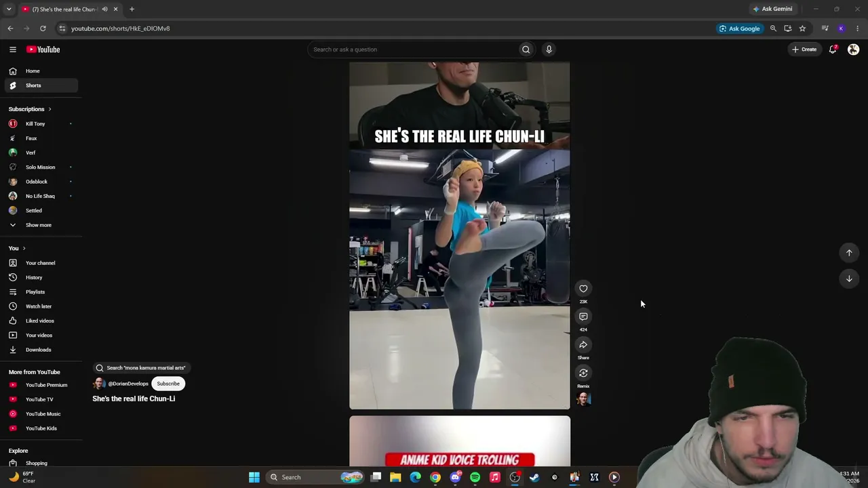The height and width of the screenshot is (488, 868).
Task: Go to the next short with down arrow
Action: 849,279
